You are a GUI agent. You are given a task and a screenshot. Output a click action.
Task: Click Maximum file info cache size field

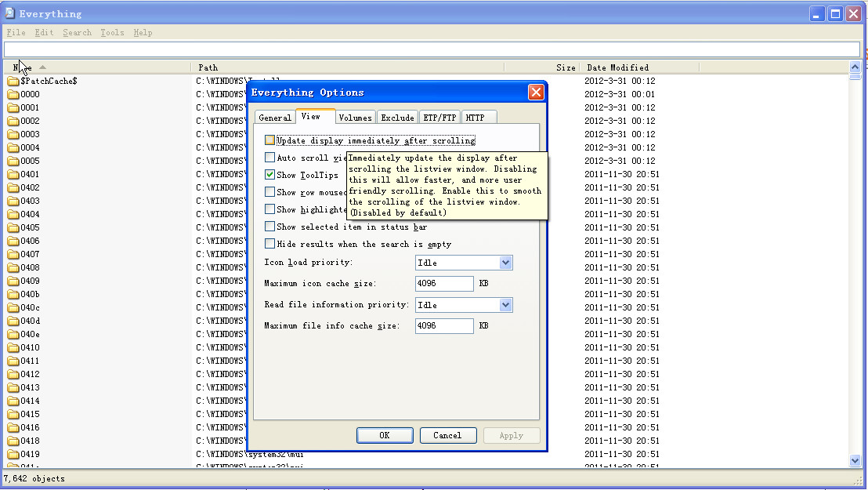(444, 325)
